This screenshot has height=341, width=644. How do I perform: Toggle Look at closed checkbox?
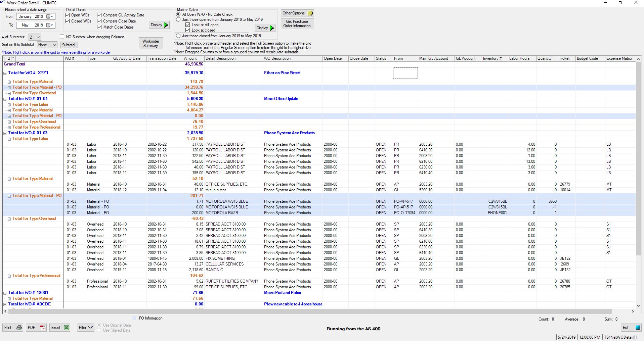(188, 30)
